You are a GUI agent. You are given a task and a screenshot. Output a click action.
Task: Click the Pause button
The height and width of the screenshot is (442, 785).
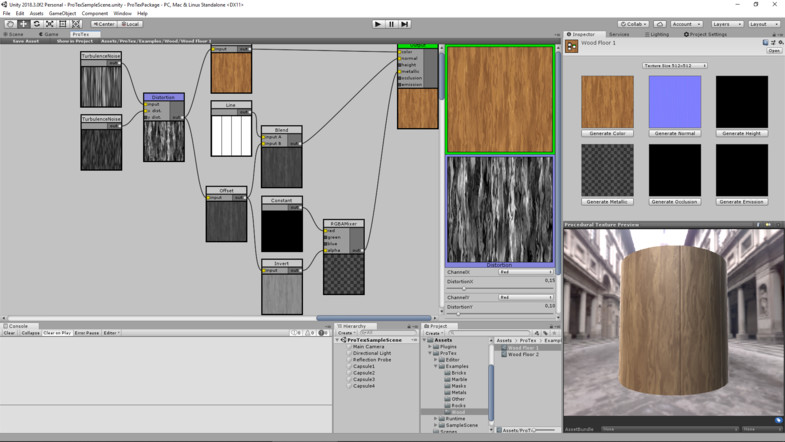391,24
